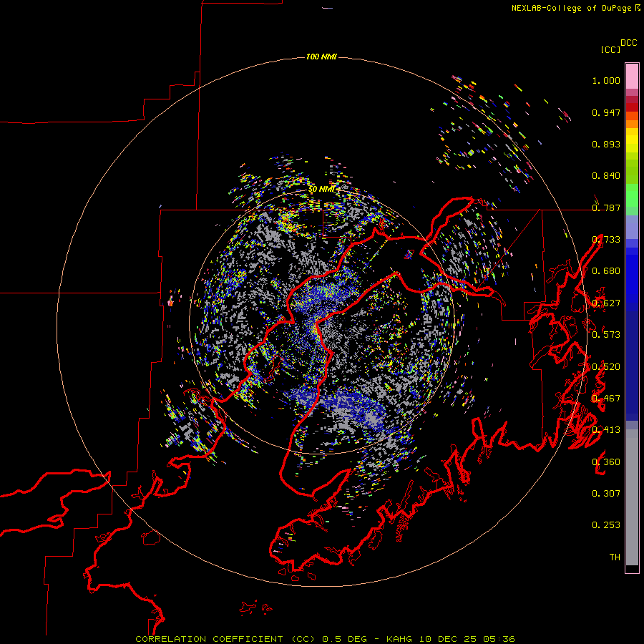
Task: Click the NEXLAB-College of DuPage credit text
Action: pyautogui.click(x=571, y=8)
